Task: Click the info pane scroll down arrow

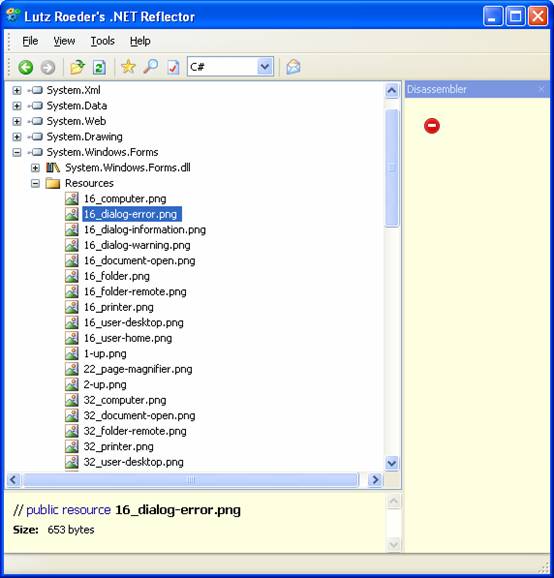Action: [394, 544]
